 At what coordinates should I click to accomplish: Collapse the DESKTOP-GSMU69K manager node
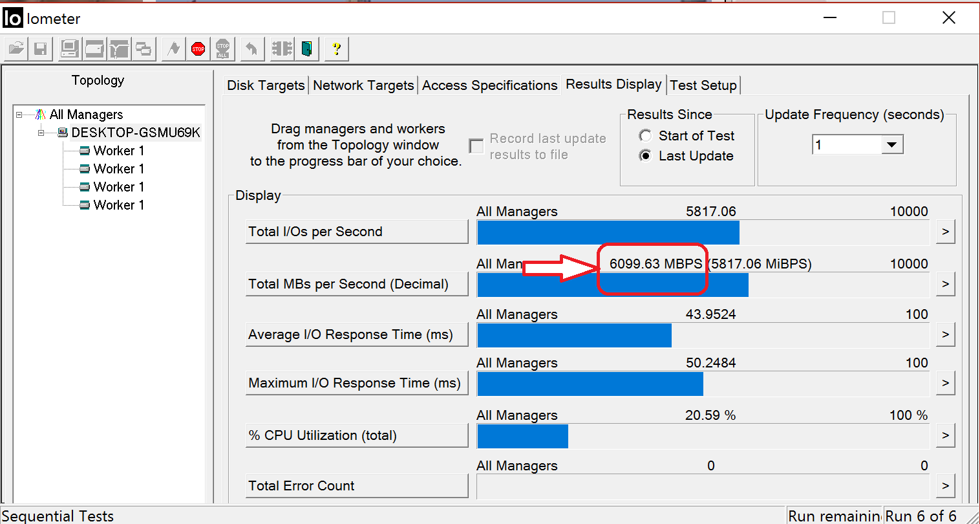pyautogui.click(x=41, y=133)
